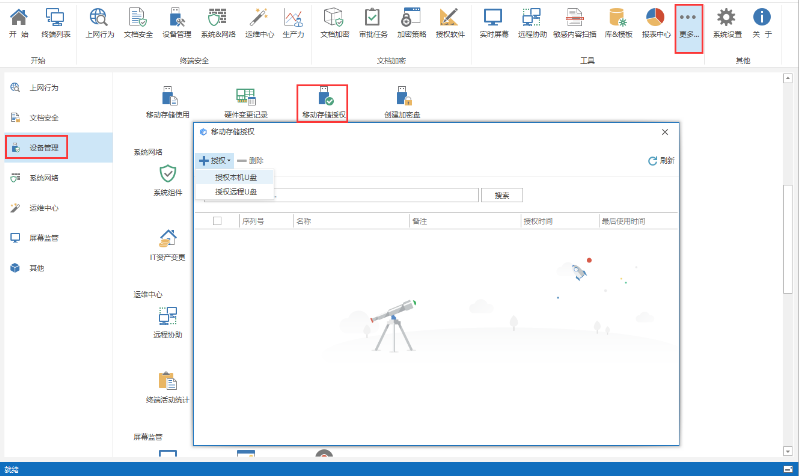
Task: Select 其他 in left sidebar
Action: (59, 268)
